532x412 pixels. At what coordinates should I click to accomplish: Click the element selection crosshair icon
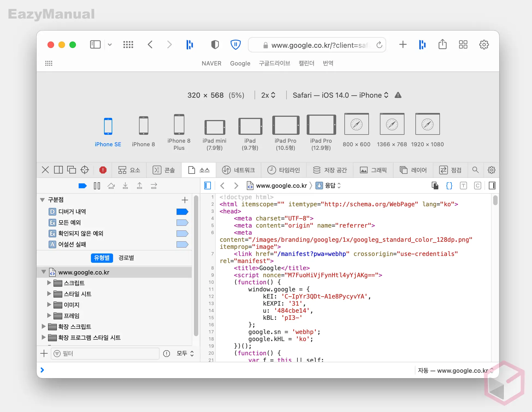(x=85, y=170)
